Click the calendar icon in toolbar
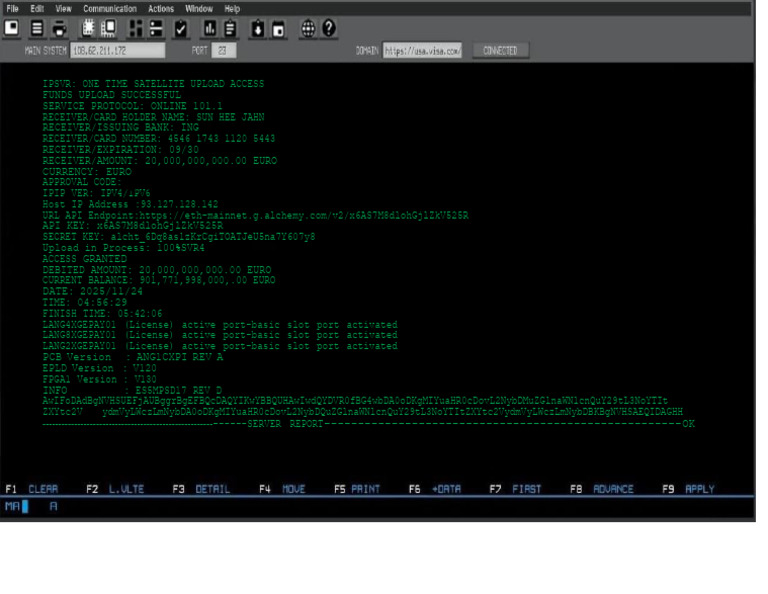The height and width of the screenshot is (594, 768). coord(279,28)
